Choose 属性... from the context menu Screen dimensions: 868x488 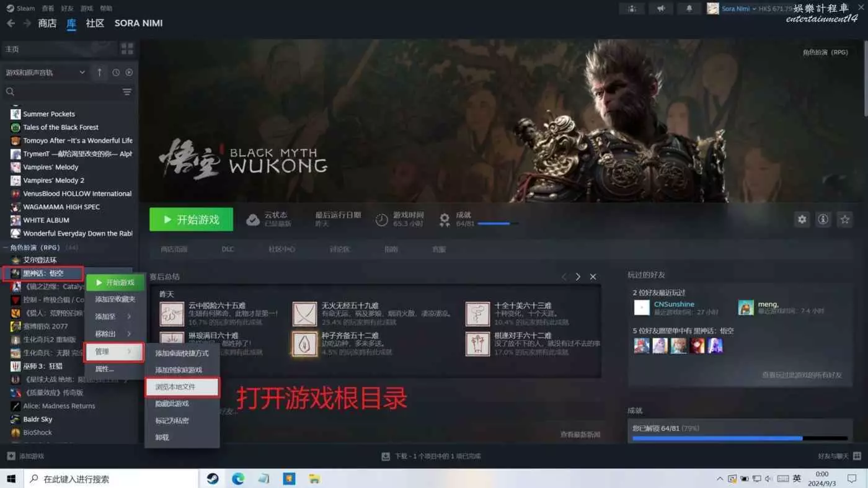[105, 369]
